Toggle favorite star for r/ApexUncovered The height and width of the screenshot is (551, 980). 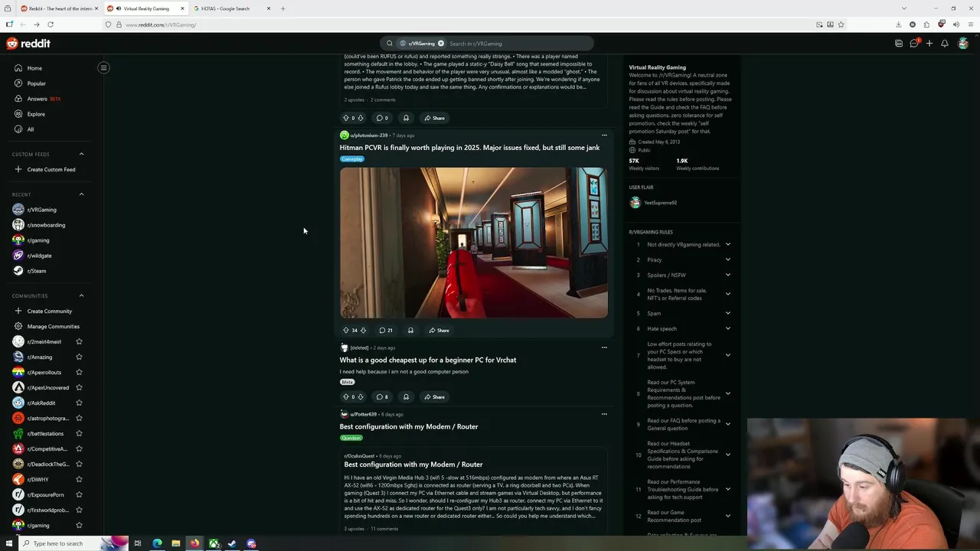(79, 387)
